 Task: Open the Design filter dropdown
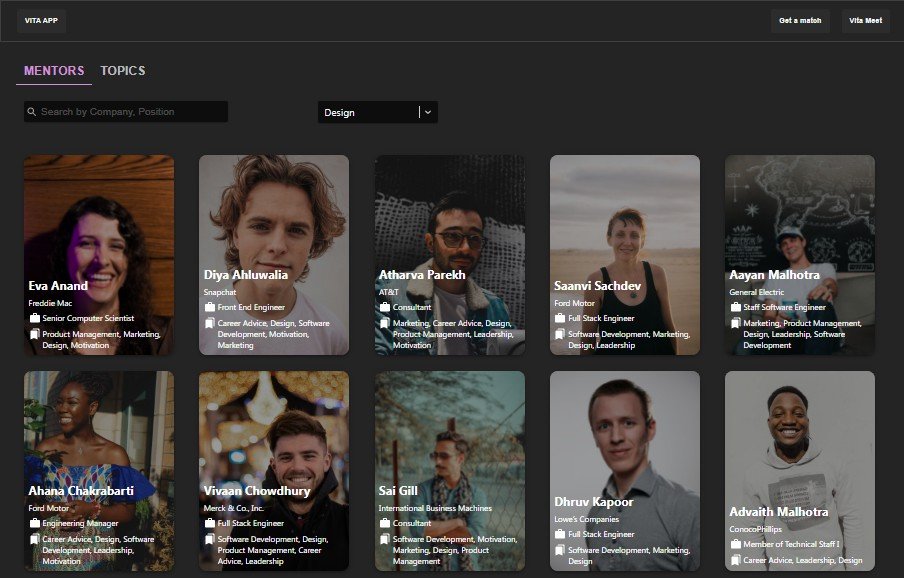(x=370, y=111)
